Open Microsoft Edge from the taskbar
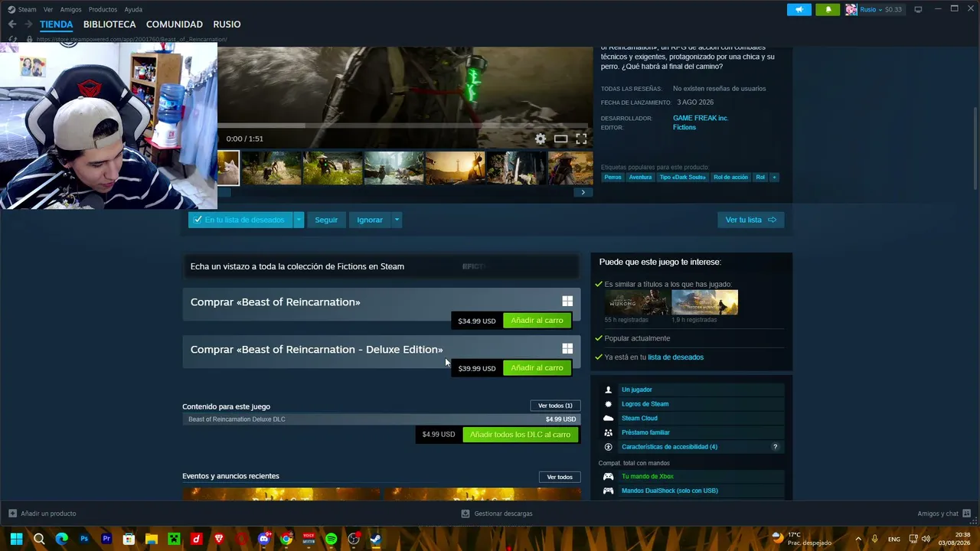 point(62,539)
